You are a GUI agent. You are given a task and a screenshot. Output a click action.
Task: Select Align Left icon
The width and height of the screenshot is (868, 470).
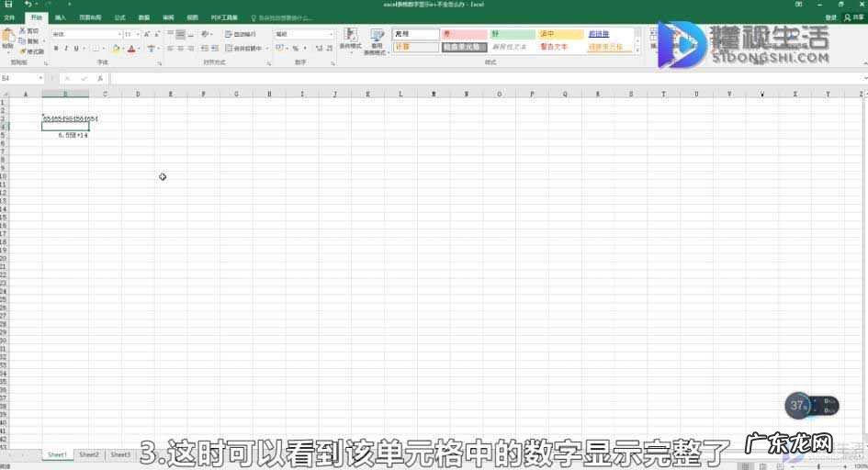tap(171, 49)
